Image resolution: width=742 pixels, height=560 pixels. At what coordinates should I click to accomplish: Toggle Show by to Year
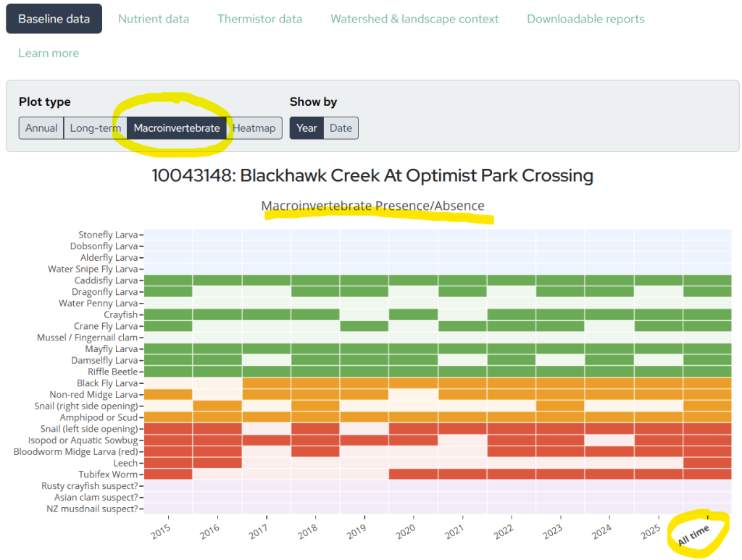coord(306,128)
